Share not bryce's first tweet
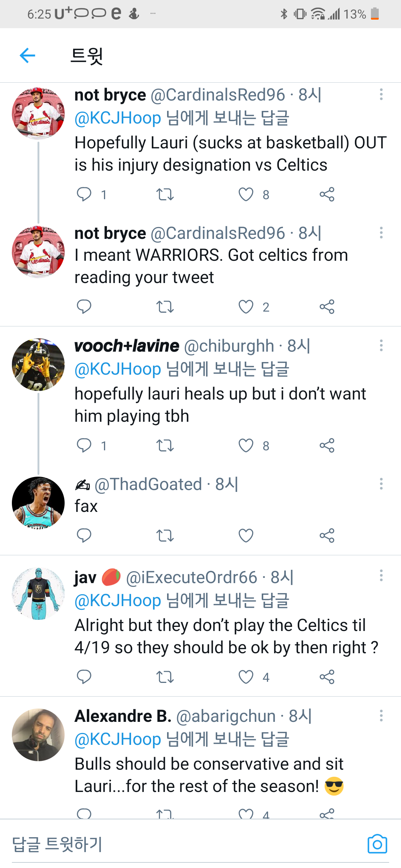Screen dimensions: 401x868 point(327,194)
